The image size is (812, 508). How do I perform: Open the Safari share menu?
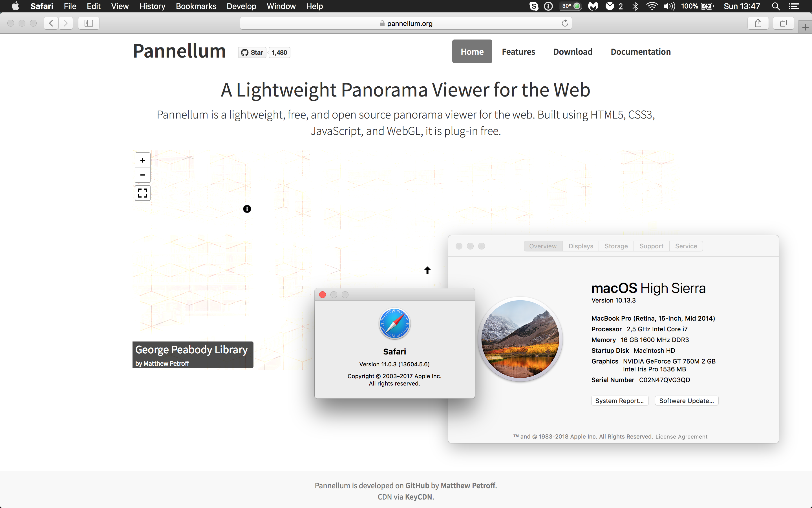[758, 23]
